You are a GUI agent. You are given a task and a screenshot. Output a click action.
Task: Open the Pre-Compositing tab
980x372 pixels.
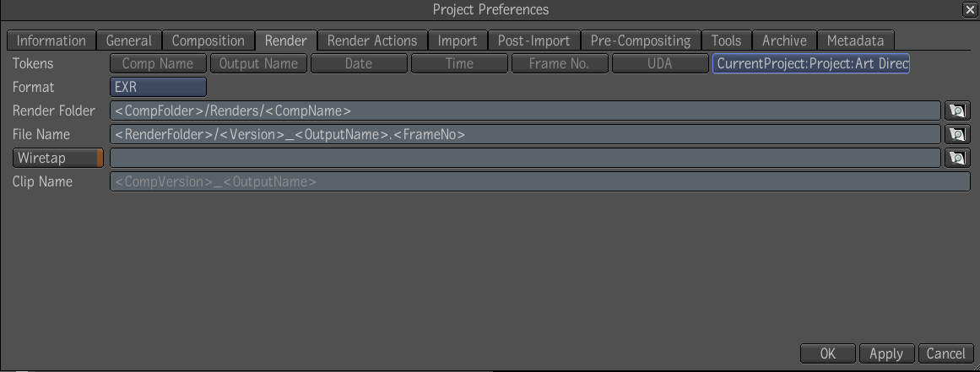pos(641,40)
